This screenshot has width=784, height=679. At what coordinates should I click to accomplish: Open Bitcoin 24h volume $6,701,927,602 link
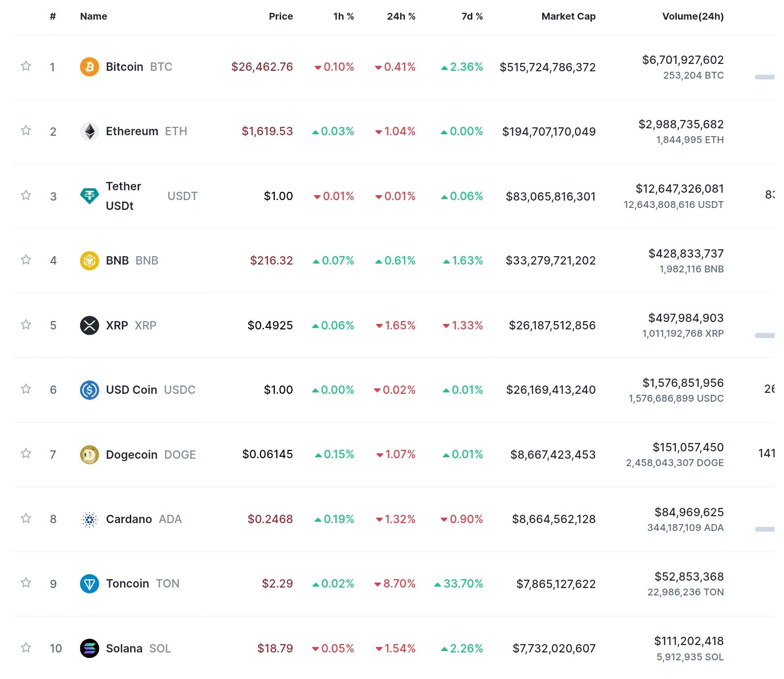coord(683,60)
